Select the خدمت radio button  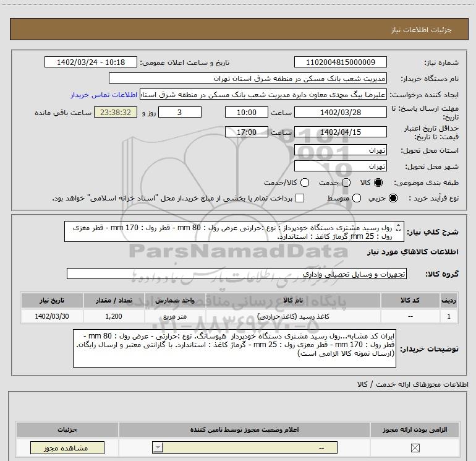point(346,183)
